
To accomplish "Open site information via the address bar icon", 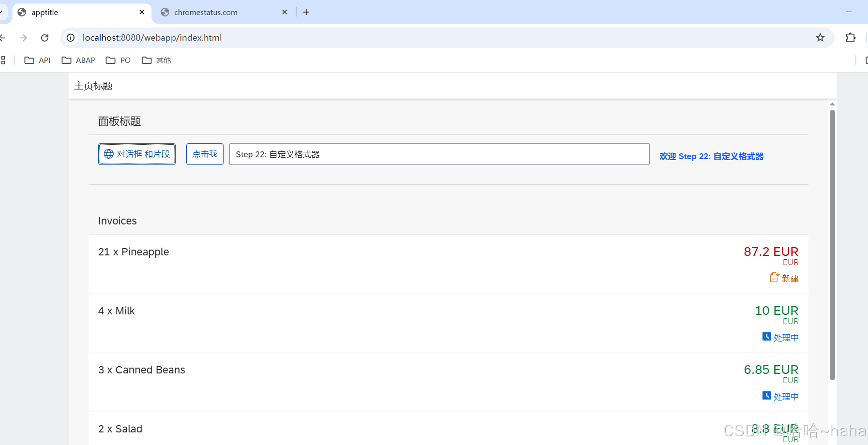I will 70,37.
